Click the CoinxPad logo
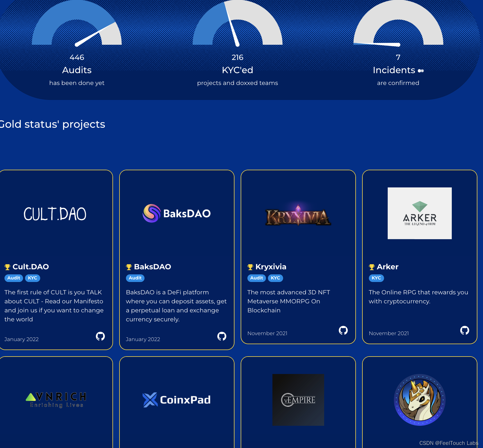 [x=177, y=400]
